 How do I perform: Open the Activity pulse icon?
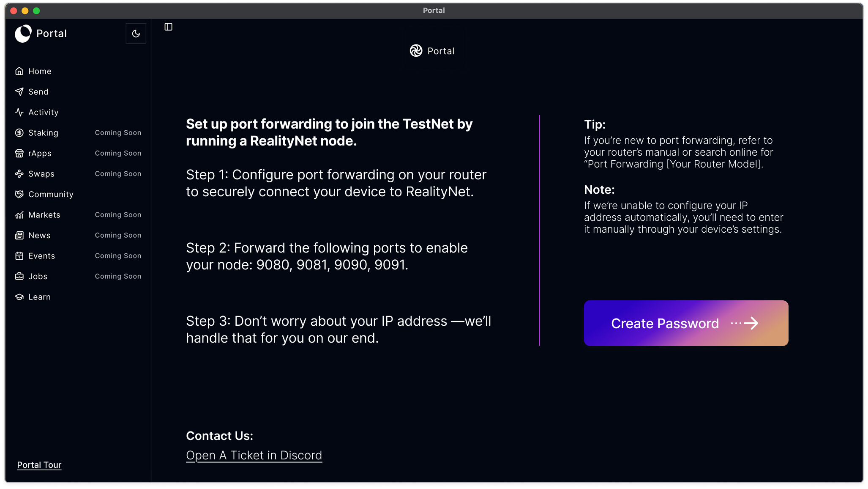[x=19, y=112]
